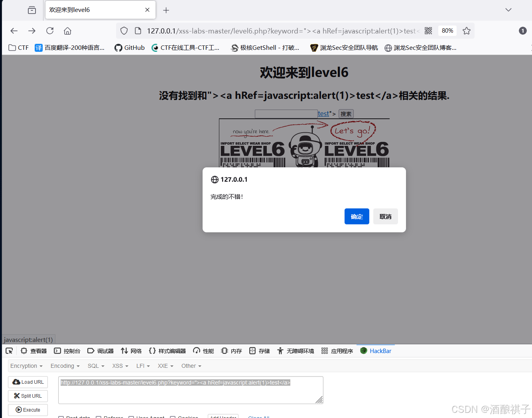
Task: Toggle the Post data checkbox
Action: (61, 417)
